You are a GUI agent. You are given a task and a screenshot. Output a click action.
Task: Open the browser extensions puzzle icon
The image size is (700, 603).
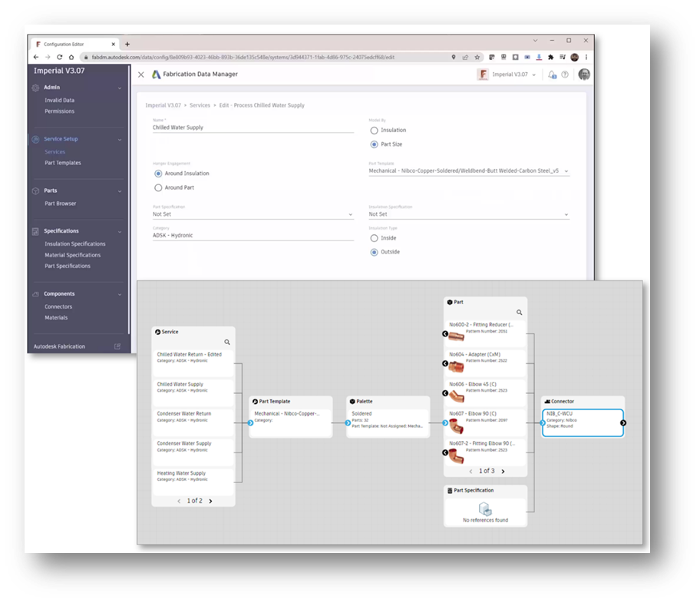(x=550, y=57)
